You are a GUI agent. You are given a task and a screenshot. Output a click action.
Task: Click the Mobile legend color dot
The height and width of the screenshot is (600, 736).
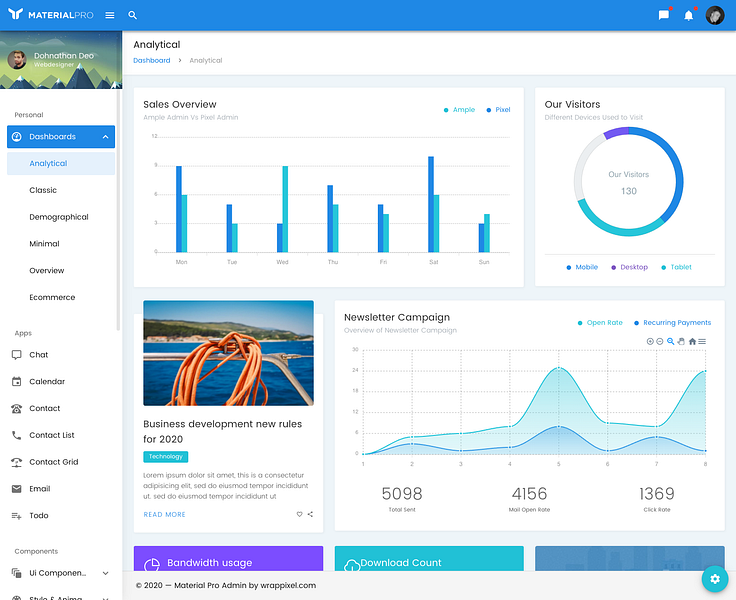point(568,268)
